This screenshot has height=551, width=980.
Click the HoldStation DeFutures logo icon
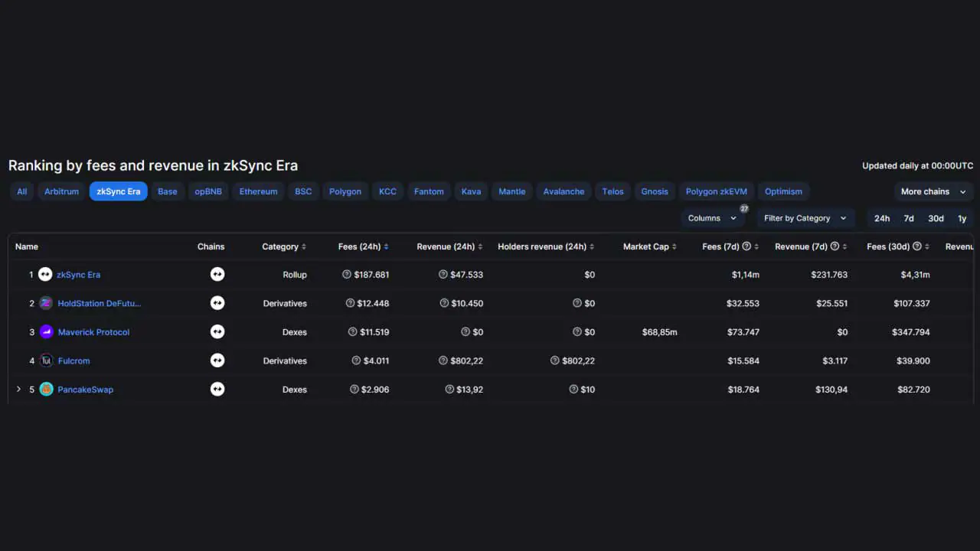pos(44,303)
